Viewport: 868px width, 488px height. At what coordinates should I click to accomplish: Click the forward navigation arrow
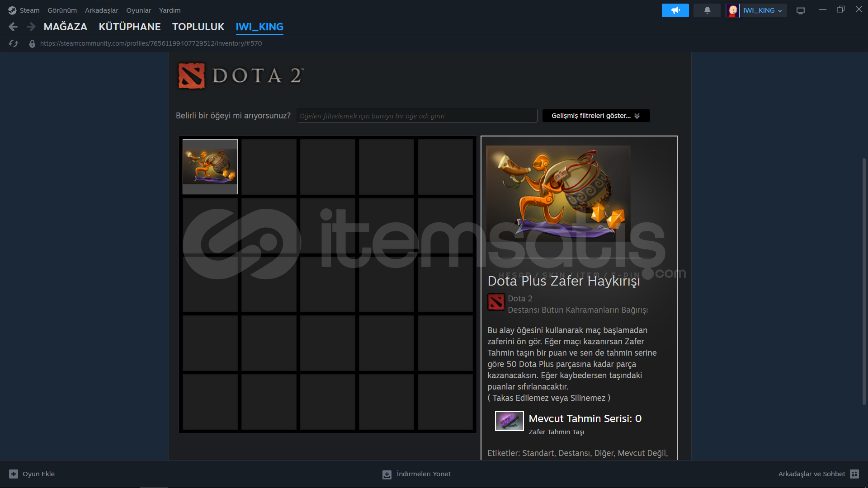click(31, 27)
